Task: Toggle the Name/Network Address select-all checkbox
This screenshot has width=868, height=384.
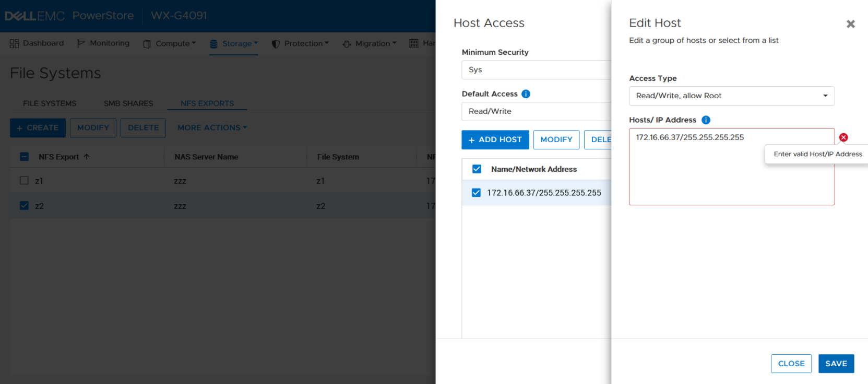Action: 477,169
